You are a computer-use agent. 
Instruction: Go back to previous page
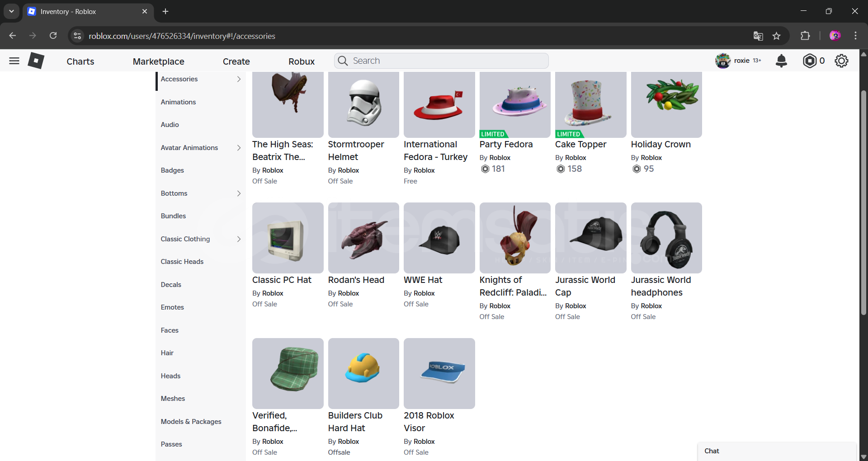(13, 36)
